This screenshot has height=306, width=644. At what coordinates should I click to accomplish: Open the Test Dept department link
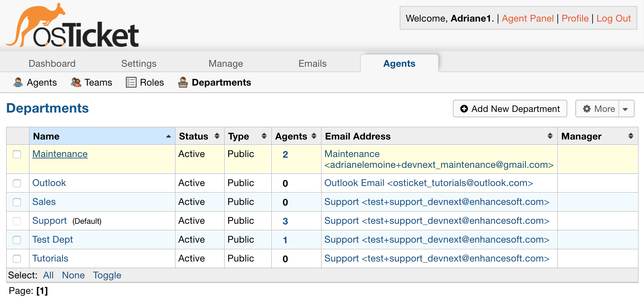click(52, 239)
